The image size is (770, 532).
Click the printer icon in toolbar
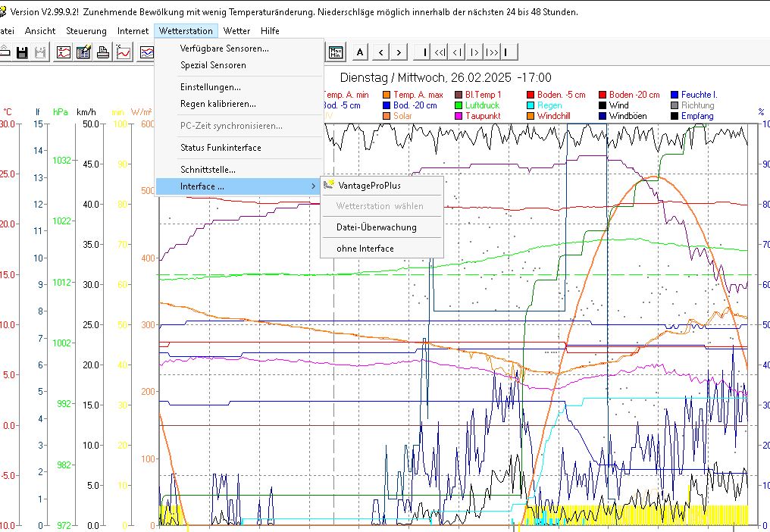point(103,52)
